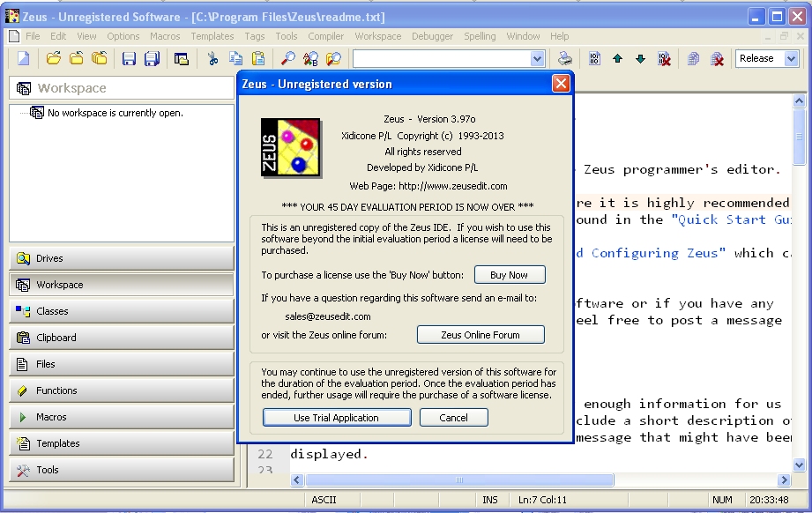The height and width of the screenshot is (513, 812).
Task: Switch to the Templates panel
Action: pyautogui.click(x=122, y=443)
